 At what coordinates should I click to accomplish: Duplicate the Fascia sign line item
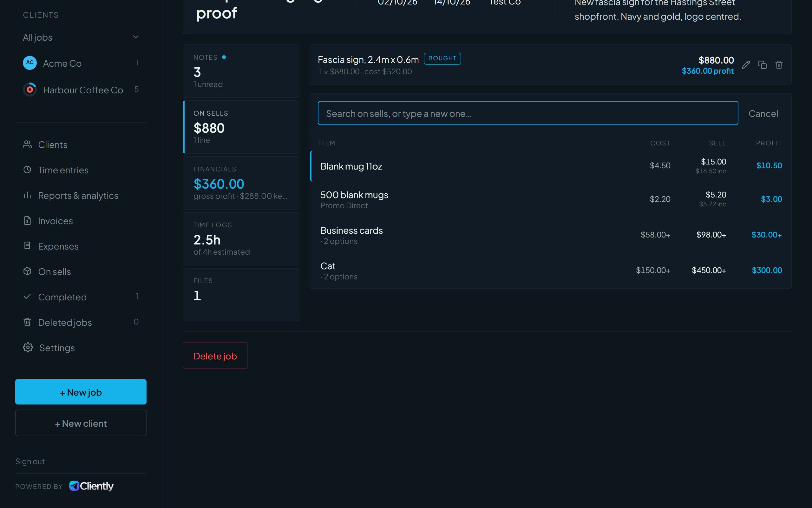coord(762,65)
